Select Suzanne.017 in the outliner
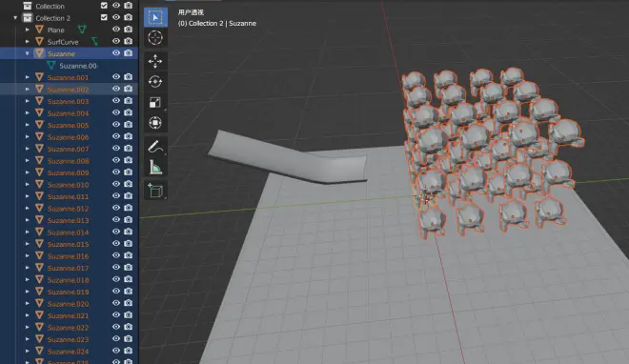The width and height of the screenshot is (629, 364). point(68,268)
